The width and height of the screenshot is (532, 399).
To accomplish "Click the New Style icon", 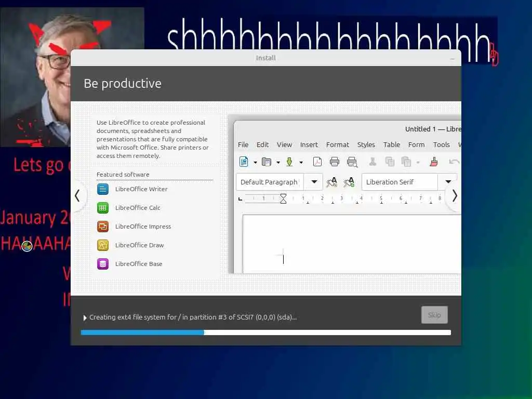I will (x=349, y=182).
